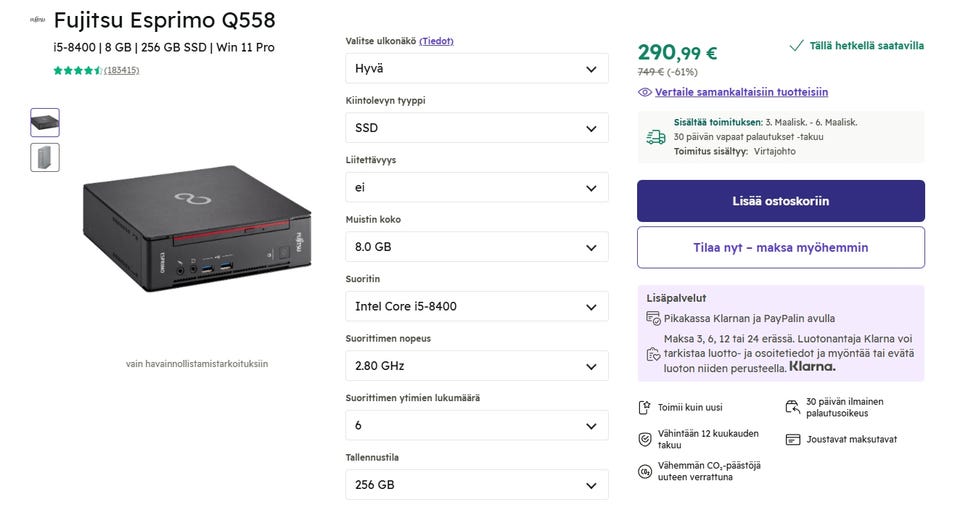Screen dimensions: 960x510
Task: Click 'Tilaa nyt – maksa myöhemmin' button
Action: (780, 248)
